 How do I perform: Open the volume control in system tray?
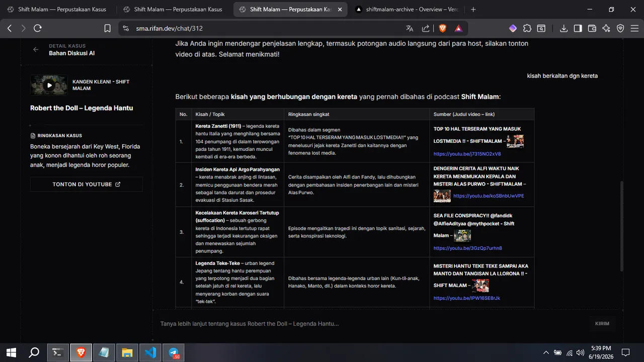[x=580, y=352]
